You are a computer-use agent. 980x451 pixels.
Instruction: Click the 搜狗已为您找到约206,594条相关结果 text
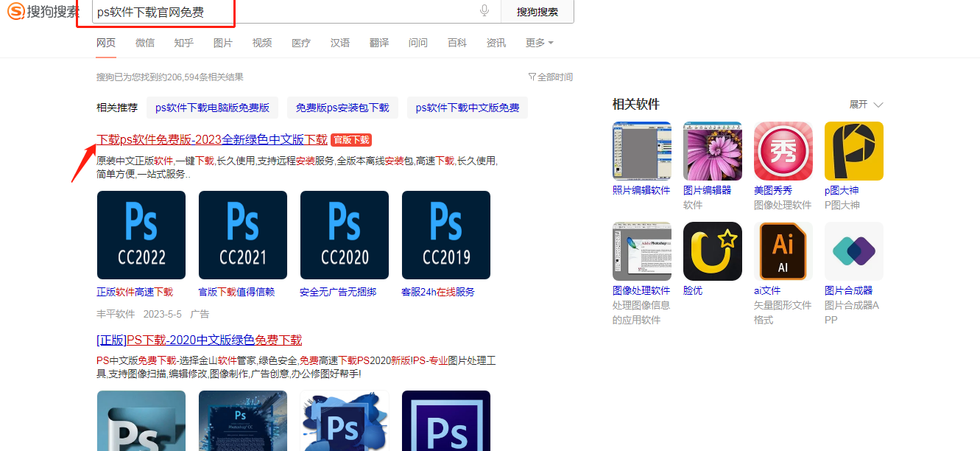[170, 77]
